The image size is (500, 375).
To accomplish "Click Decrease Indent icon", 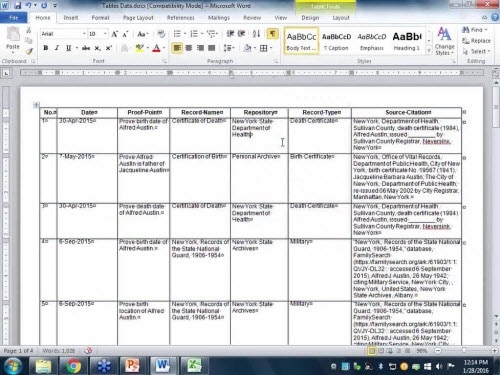I will pyautogui.click(x=230, y=34).
